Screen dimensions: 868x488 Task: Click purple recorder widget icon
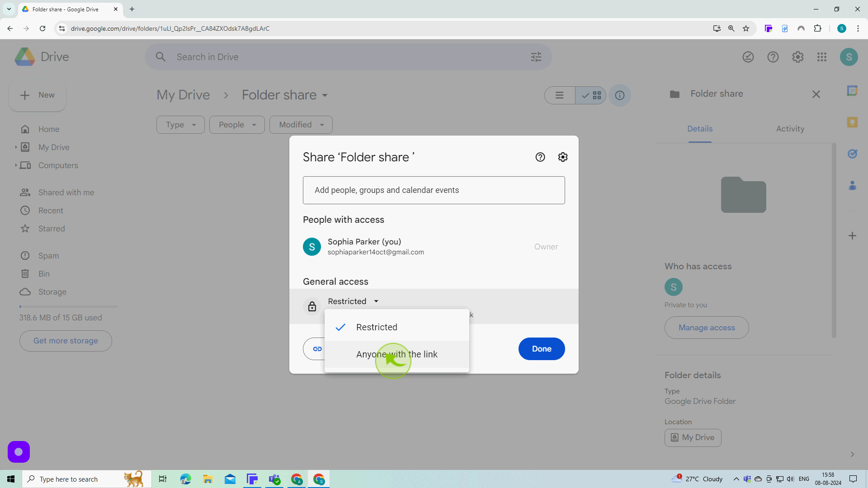coord(19,452)
